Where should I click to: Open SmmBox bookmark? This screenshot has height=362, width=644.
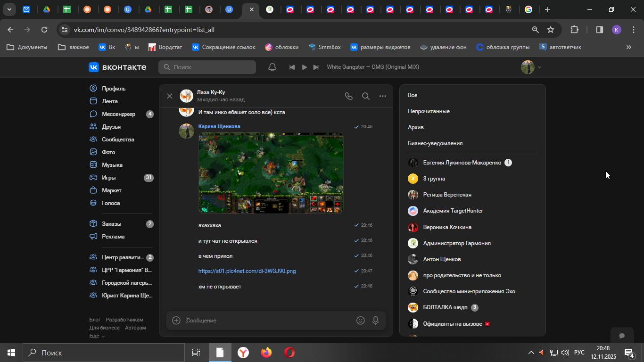click(324, 47)
